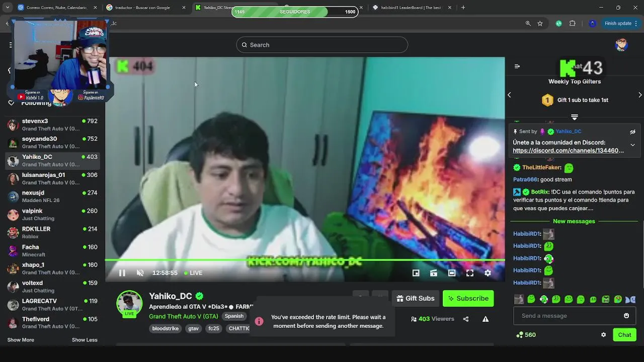This screenshot has width=644, height=362.
Task: Open the Discord channel link
Action: [x=568, y=150]
